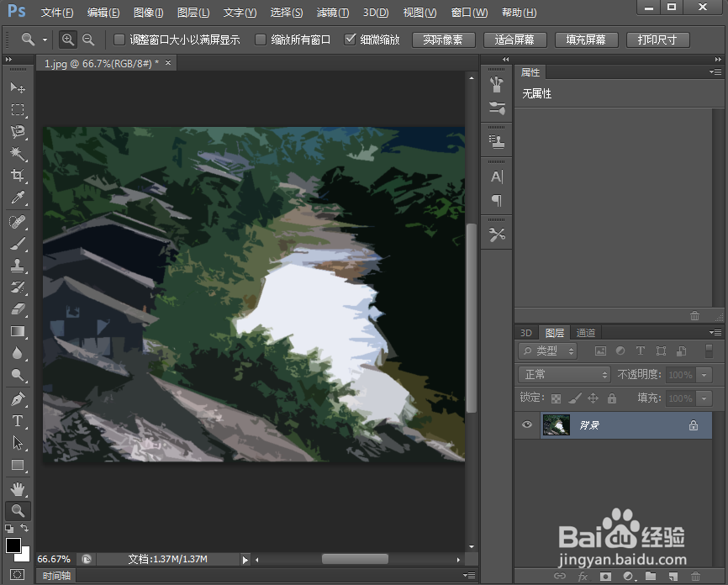Screen dimensions: 728x585
Task: Toggle layer filtering switch on or off
Action: [709, 351]
